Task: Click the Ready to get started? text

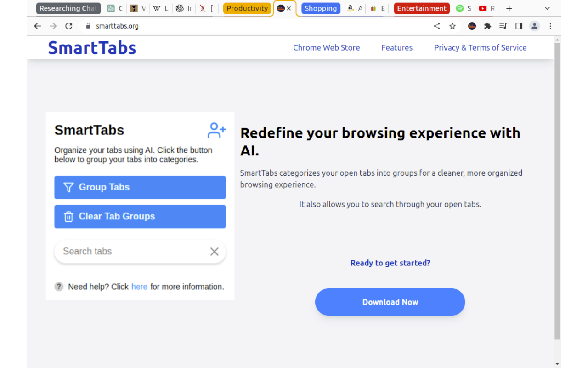Action: (390, 263)
